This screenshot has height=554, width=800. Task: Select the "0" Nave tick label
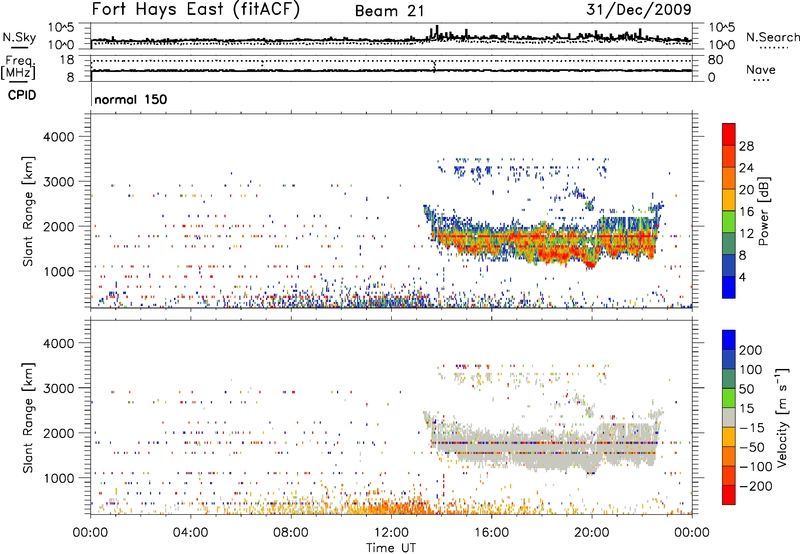point(711,78)
